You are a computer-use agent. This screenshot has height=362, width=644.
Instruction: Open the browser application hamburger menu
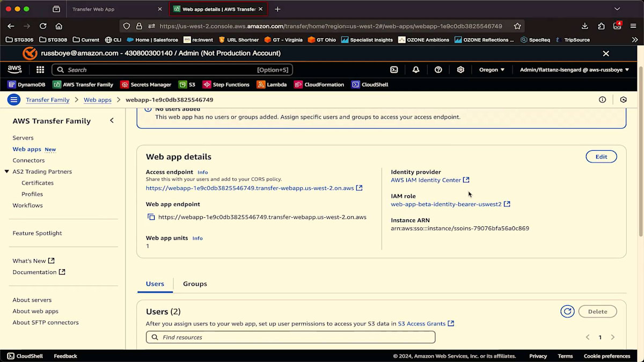[x=633, y=26]
